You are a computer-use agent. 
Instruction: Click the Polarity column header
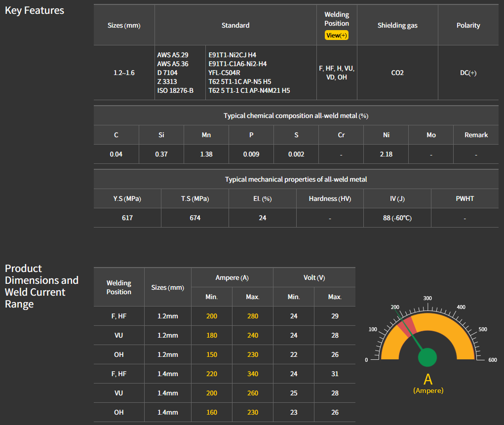click(x=468, y=25)
